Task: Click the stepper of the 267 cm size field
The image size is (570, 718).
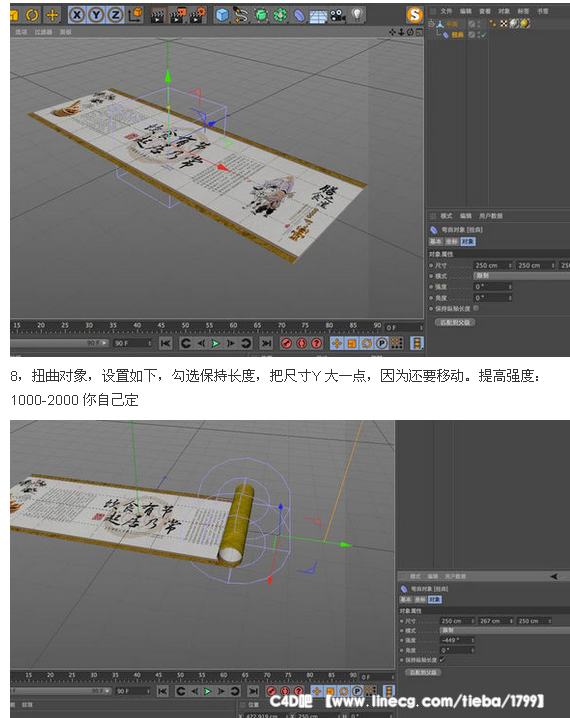Action: pos(511,621)
